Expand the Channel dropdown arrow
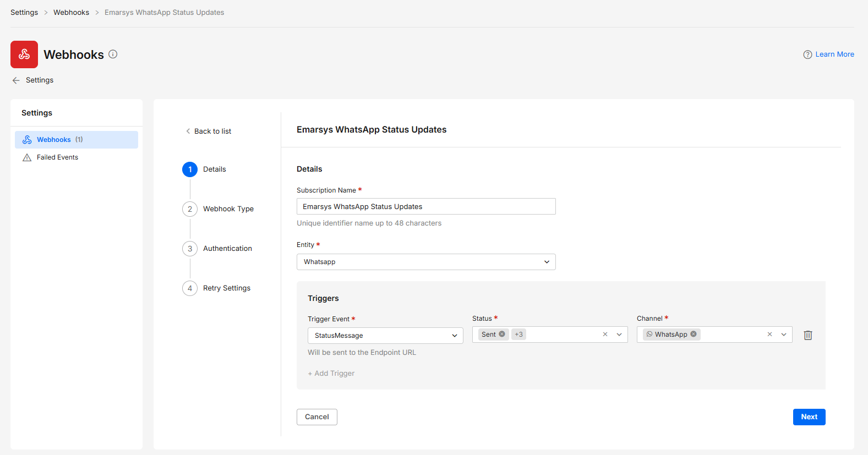This screenshot has width=868, height=455. point(784,335)
